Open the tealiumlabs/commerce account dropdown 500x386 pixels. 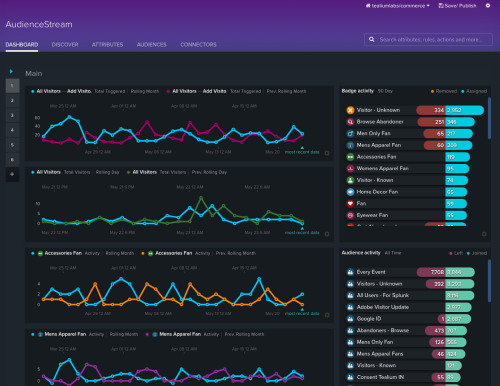coord(397,6)
